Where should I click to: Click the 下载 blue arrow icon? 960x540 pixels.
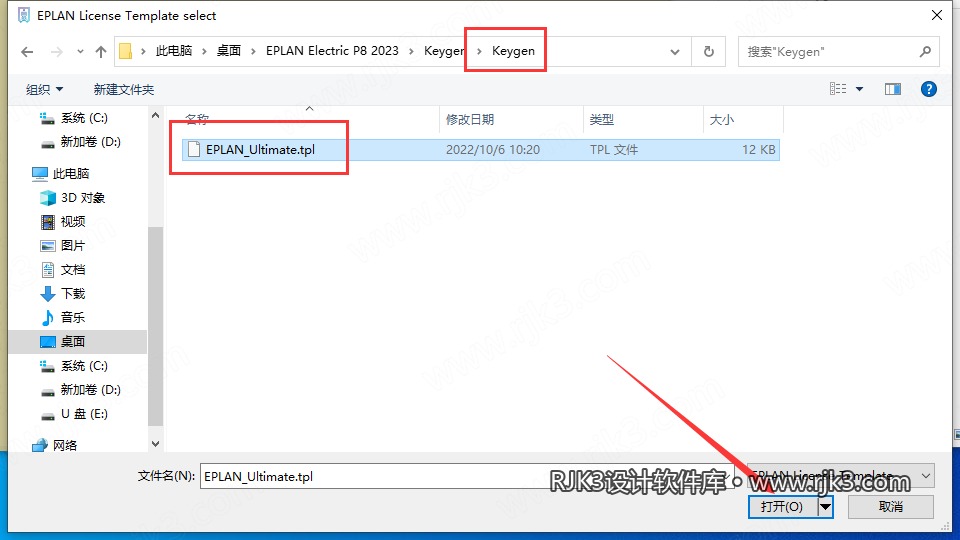48,294
